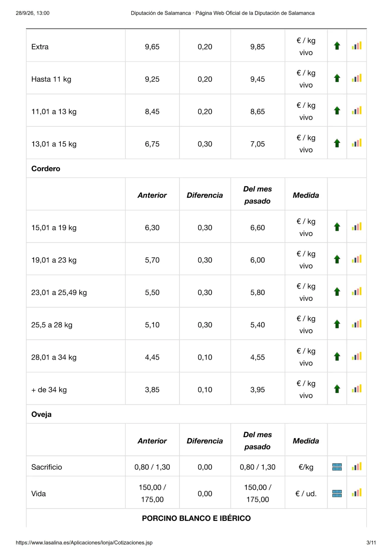Click the green arrow for 19,01 a 23 kg
This screenshot has height=555, width=392.
(337, 259)
